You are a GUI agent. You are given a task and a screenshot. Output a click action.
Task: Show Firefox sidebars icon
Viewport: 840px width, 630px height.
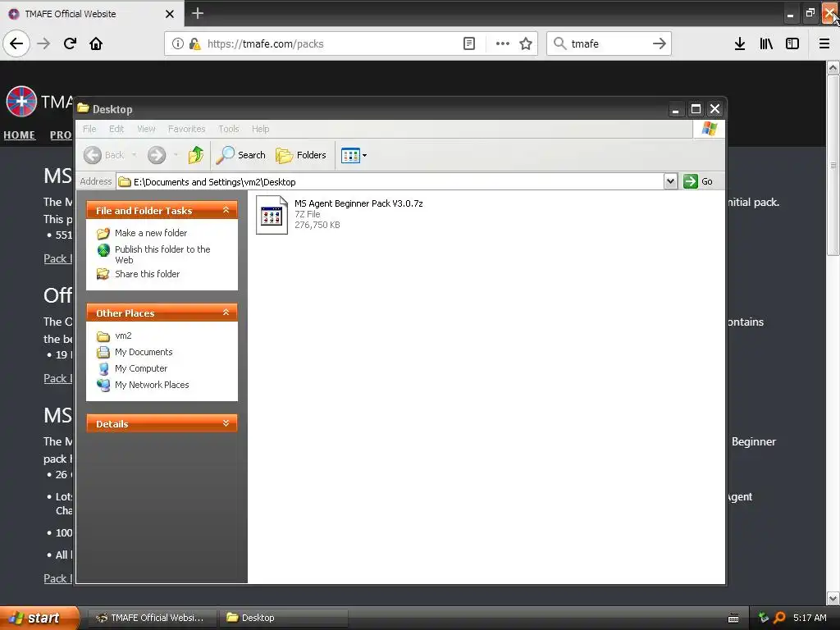point(792,43)
